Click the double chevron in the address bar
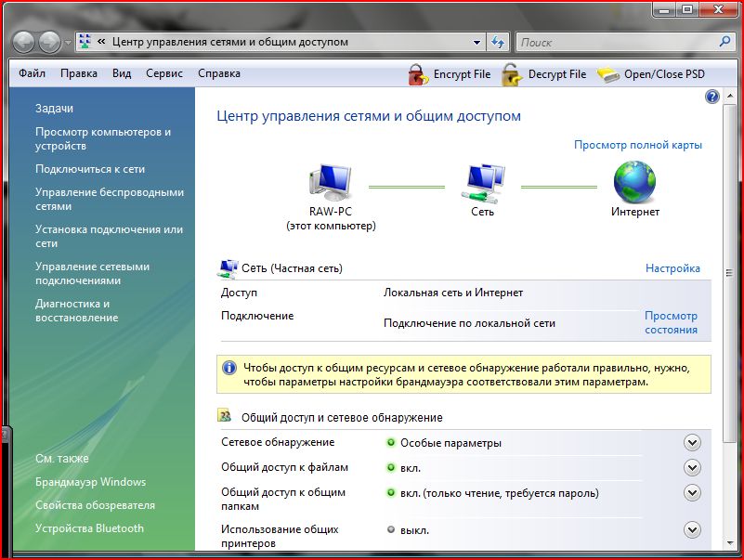Screen dimensions: 744x560 [101, 42]
